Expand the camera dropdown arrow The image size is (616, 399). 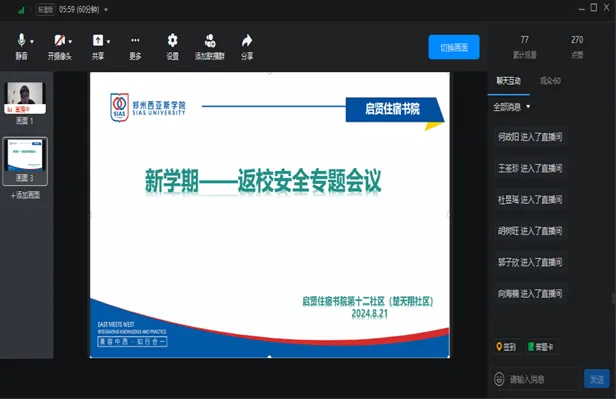pos(70,42)
